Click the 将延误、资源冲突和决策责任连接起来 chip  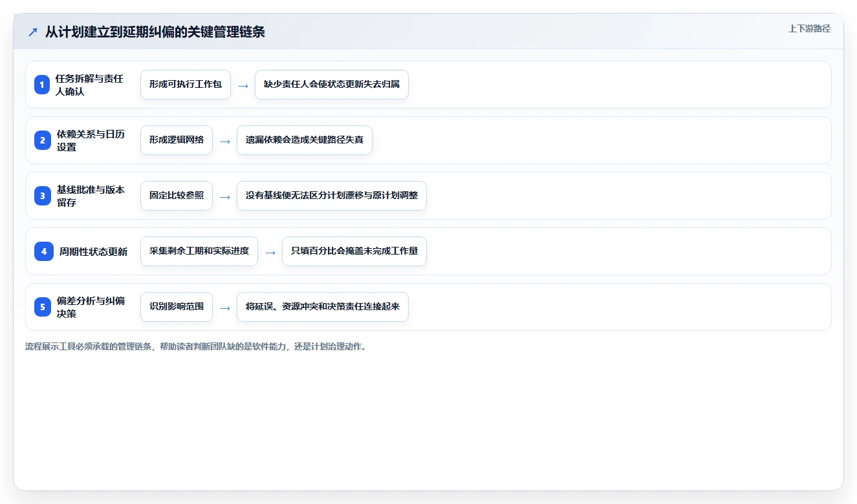click(323, 307)
